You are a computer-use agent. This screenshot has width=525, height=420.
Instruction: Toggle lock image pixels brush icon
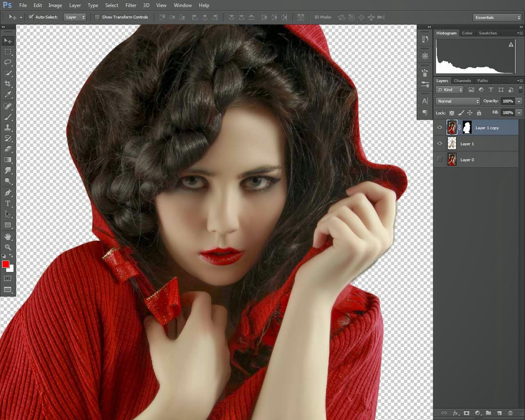point(461,113)
